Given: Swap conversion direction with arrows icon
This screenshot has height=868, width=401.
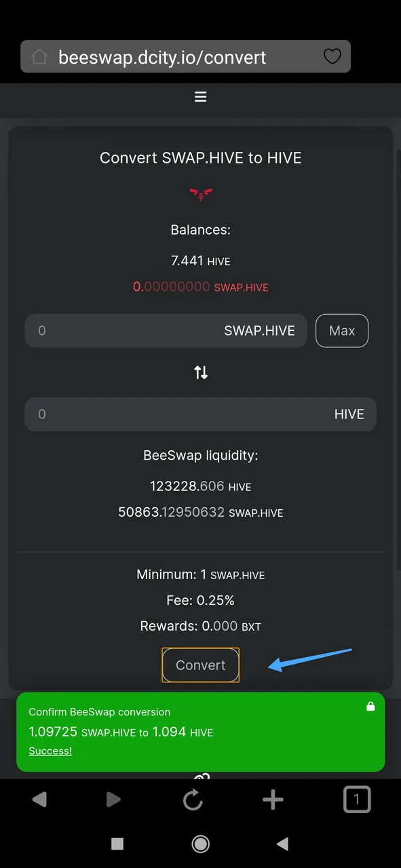Looking at the screenshot, I should (x=201, y=372).
